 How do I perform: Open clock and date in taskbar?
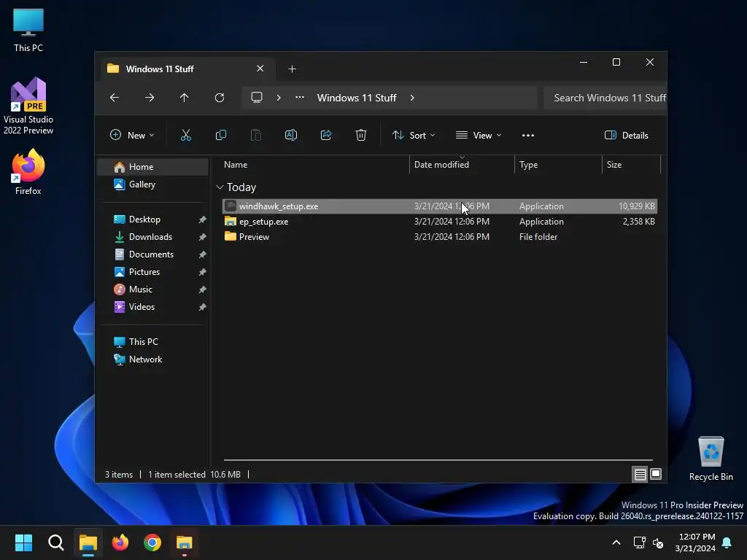pos(695,542)
